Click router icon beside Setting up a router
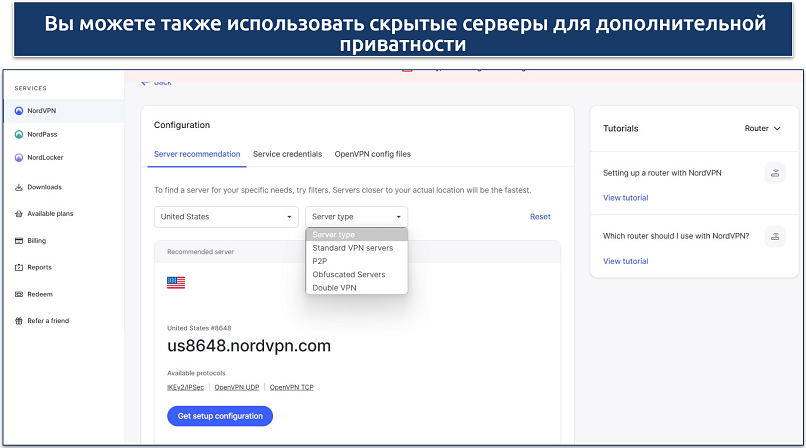This screenshot has width=806, height=448. pyautogui.click(x=775, y=173)
